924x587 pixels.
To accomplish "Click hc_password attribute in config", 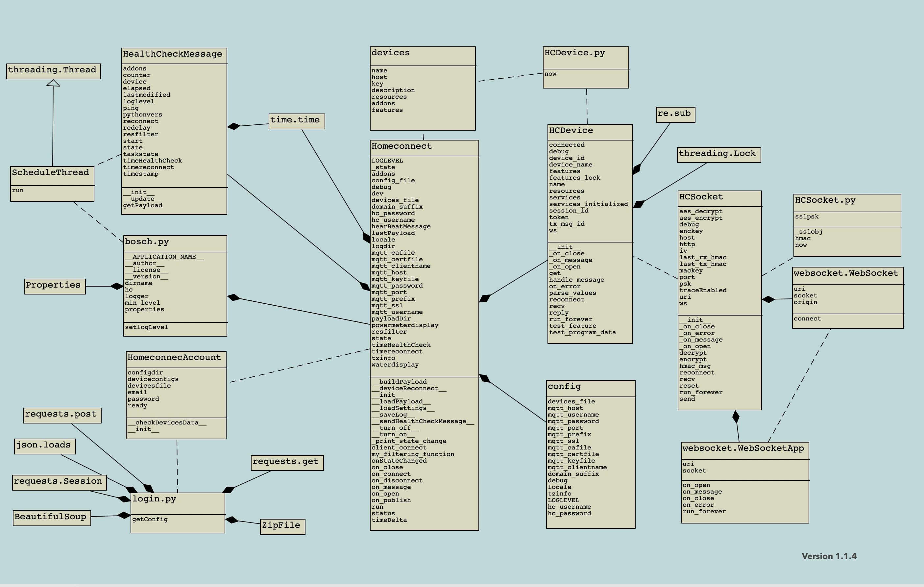I will click(570, 513).
